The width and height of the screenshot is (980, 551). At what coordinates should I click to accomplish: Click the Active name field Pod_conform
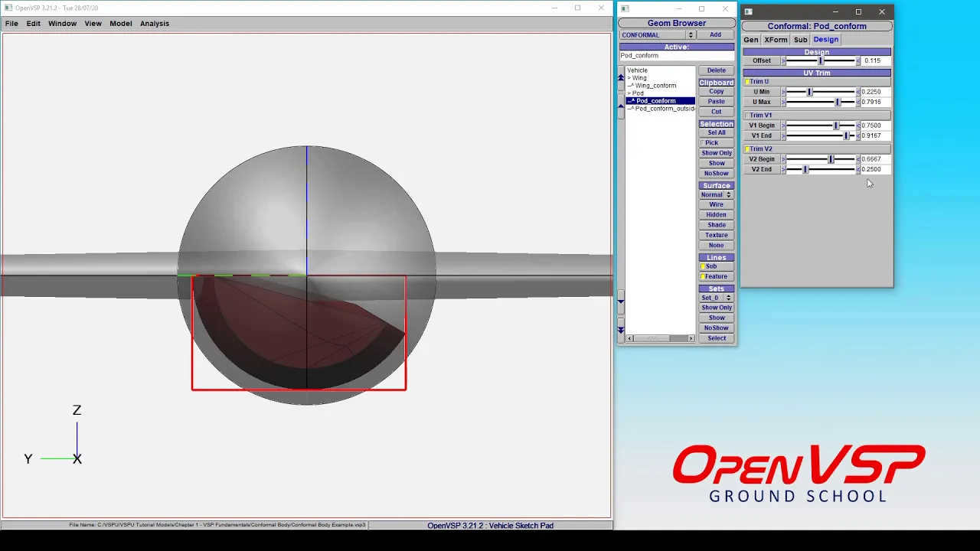pos(677,56)
